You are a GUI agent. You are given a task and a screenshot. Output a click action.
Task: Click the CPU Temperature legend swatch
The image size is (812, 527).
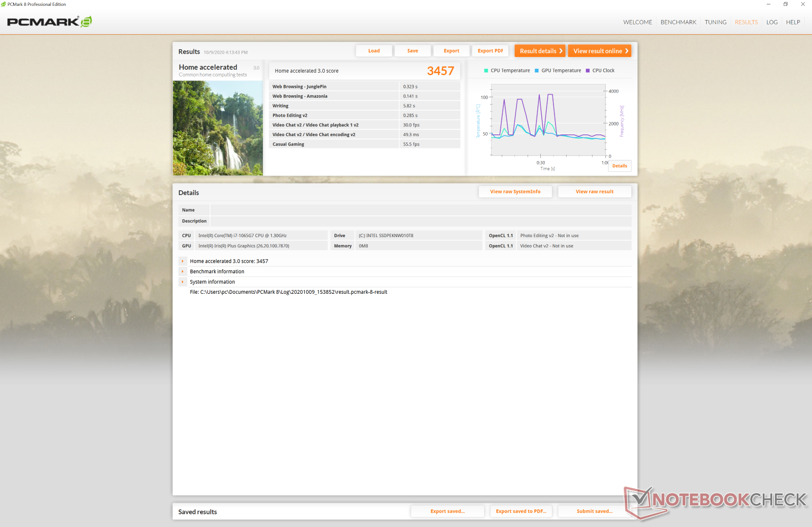tap(486, 71)
